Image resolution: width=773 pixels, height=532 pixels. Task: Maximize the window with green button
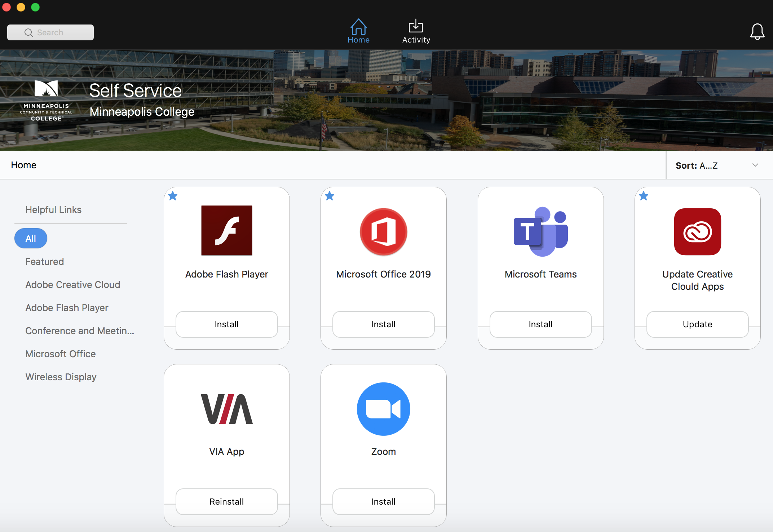(35, 7)
